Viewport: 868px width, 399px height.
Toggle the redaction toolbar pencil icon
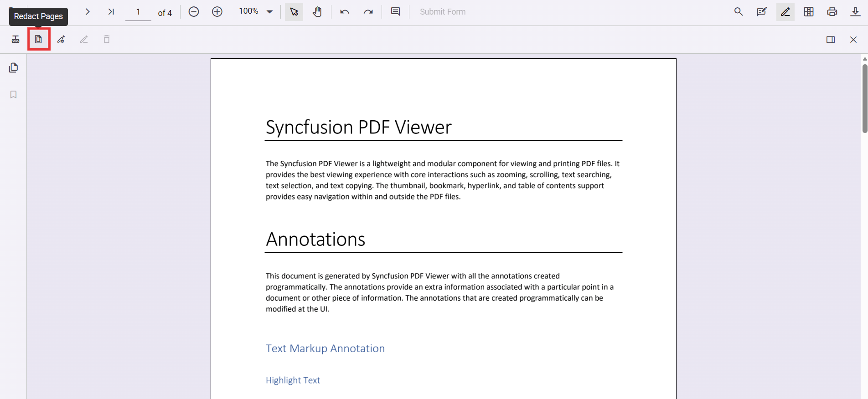click(785, 12)
